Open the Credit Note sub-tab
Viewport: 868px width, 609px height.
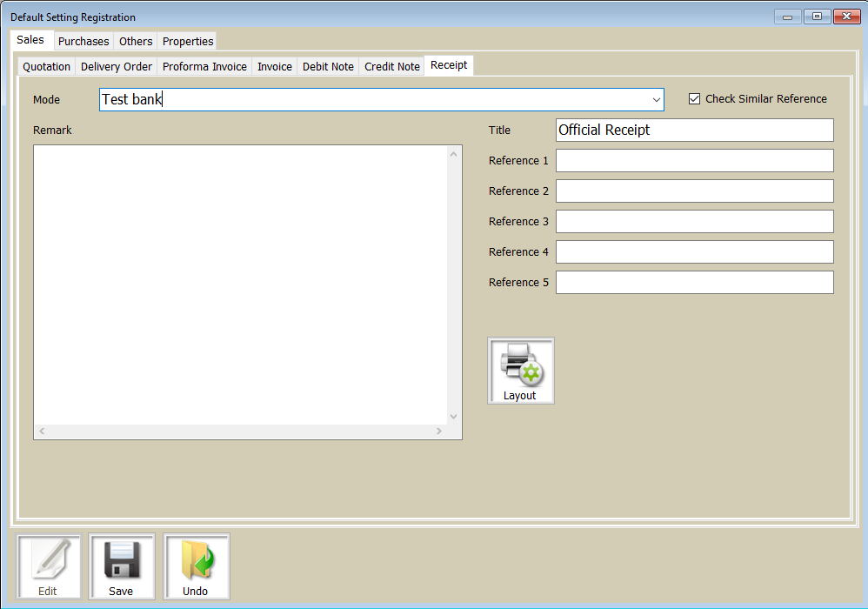(392, 66)
